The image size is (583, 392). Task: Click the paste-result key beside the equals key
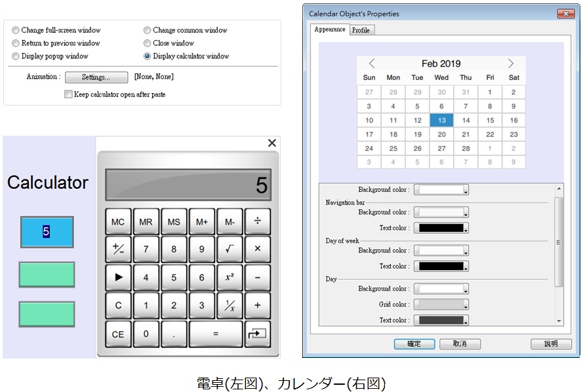[258, 334]
